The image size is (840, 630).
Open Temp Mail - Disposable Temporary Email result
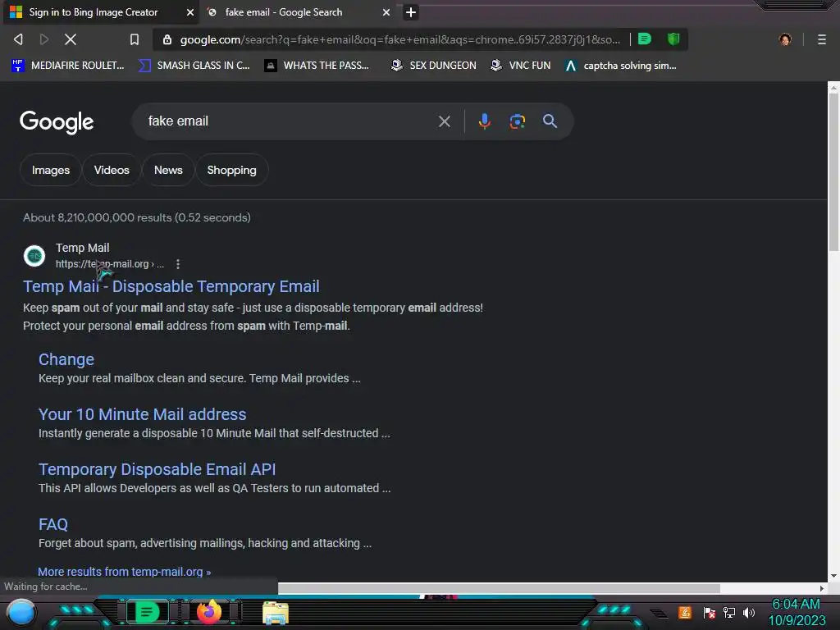pyautogui.click(x=171, y=286)
